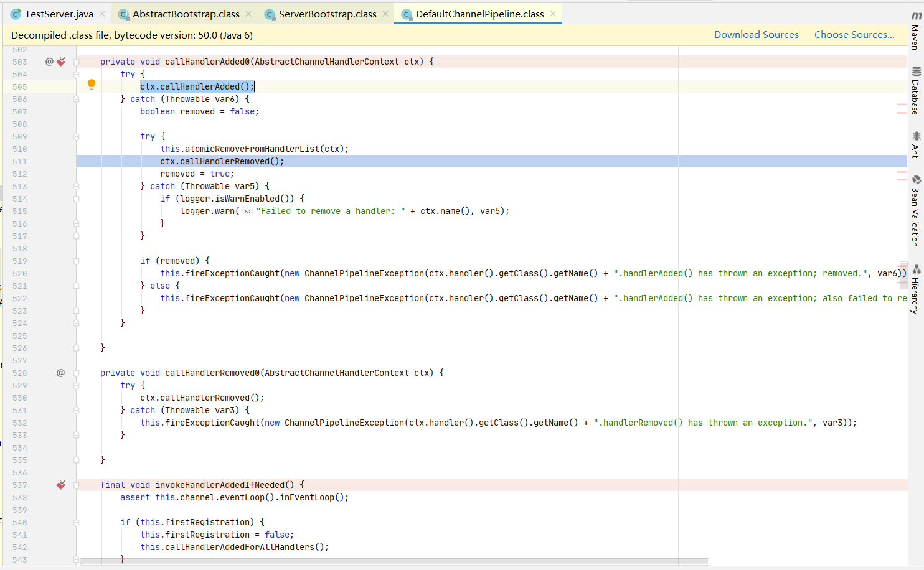Open the Bean Validation tool window
This screenshot has width=924, height=570.
coord(916,211)
